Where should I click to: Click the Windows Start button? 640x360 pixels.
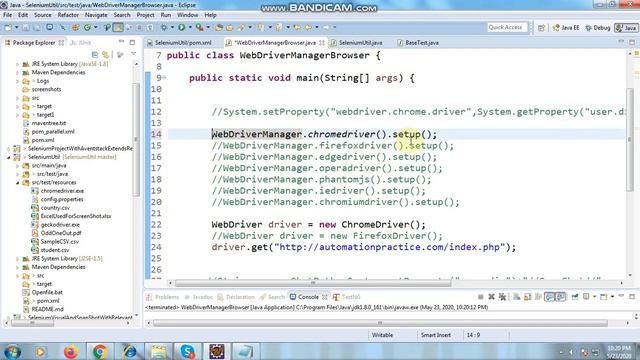pos(12,351)
